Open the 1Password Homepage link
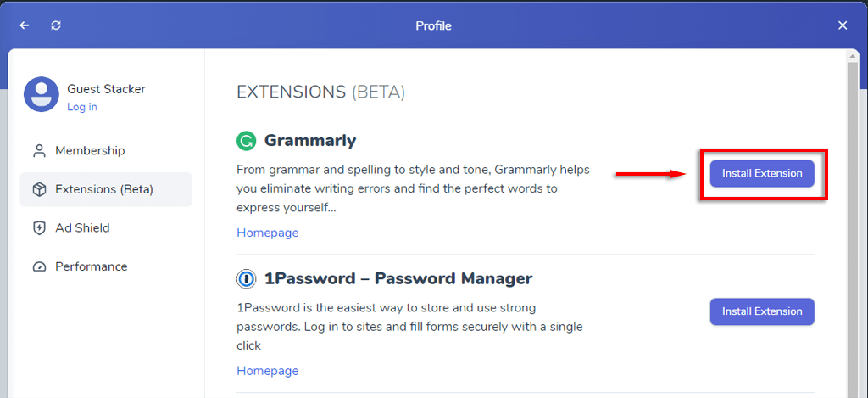Image resolution: width=868 pixels, height=398 pixels. (267, 371)
